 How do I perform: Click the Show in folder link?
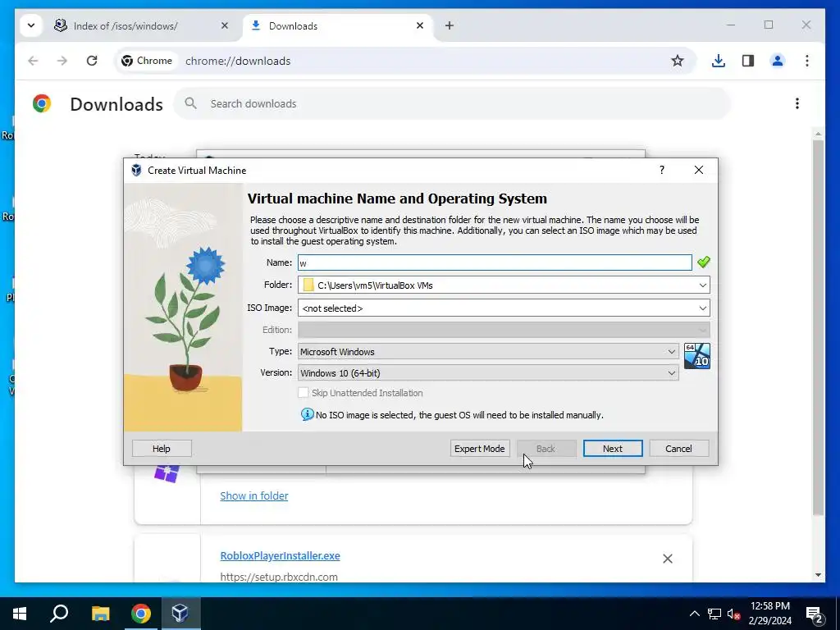254,495
